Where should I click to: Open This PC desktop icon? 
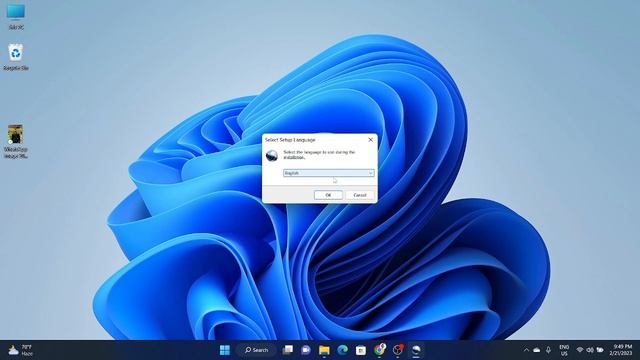pyautogui.click(x=16, y=17)
